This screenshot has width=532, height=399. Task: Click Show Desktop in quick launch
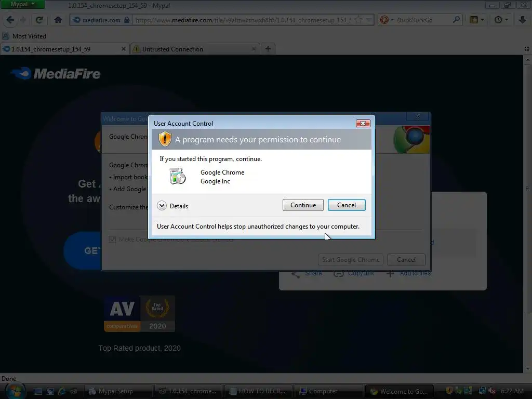(x=37, y=391)
